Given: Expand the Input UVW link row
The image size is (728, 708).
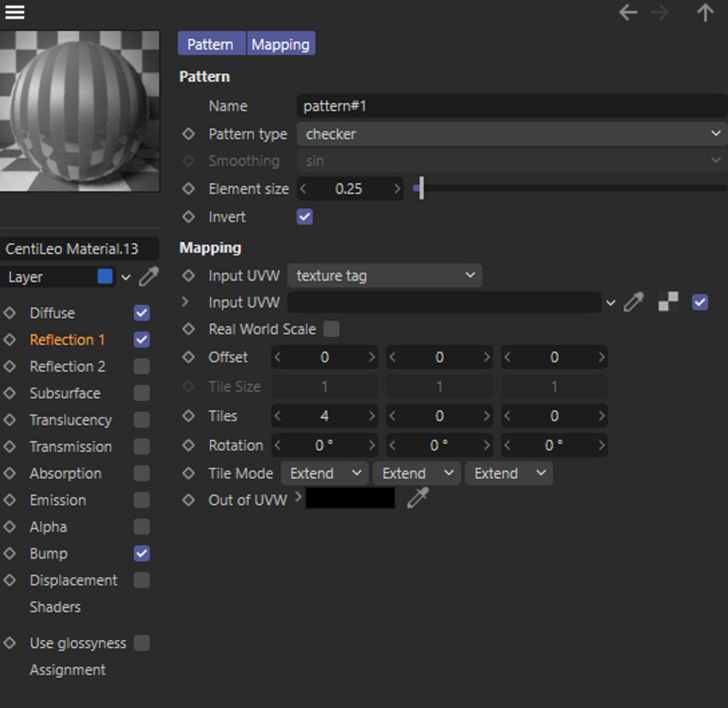Looking at the screenshot, I should [185, 302].
